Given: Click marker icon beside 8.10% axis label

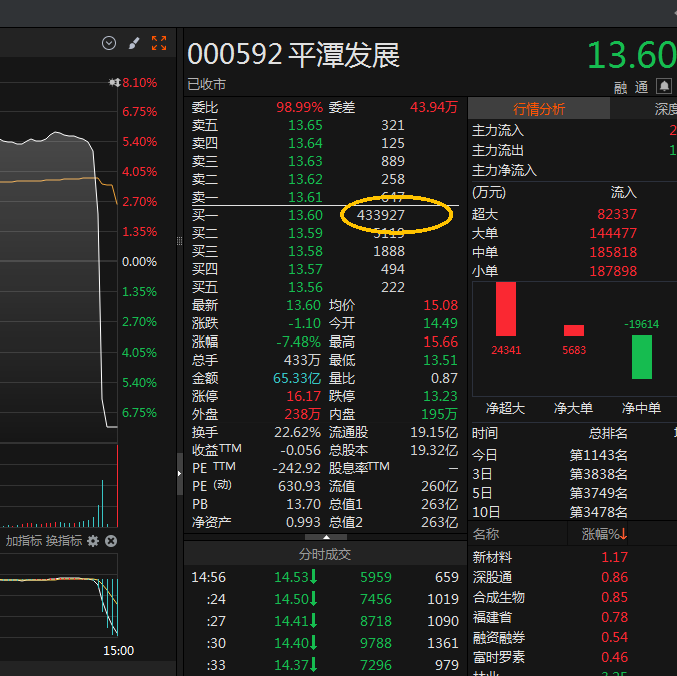Looking at the screenshot, I should pos(115,82).
